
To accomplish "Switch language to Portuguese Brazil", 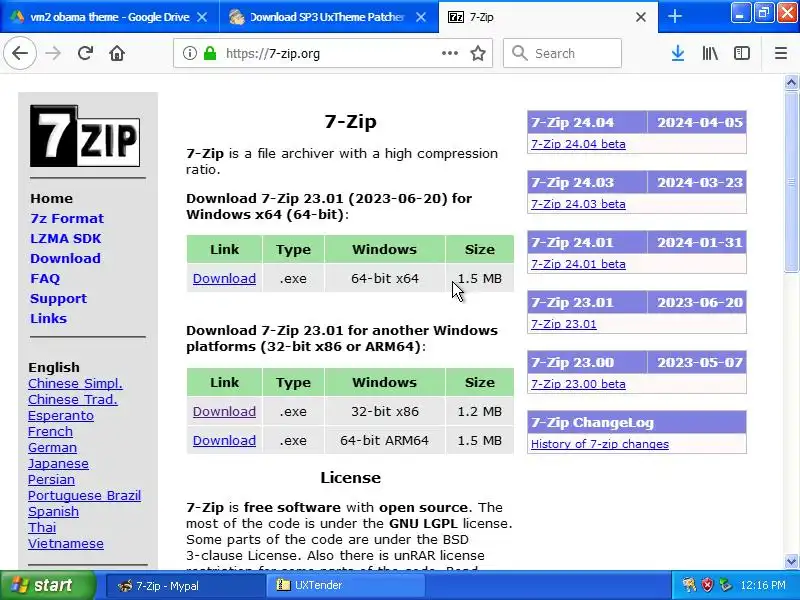I will click(x=84, y=495).
